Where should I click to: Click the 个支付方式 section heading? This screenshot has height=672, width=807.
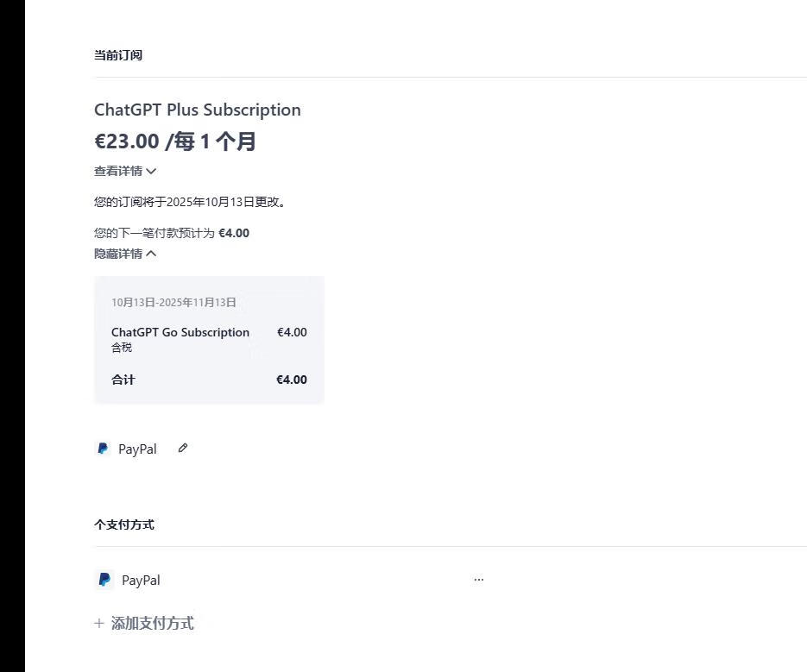coord(124,524)
